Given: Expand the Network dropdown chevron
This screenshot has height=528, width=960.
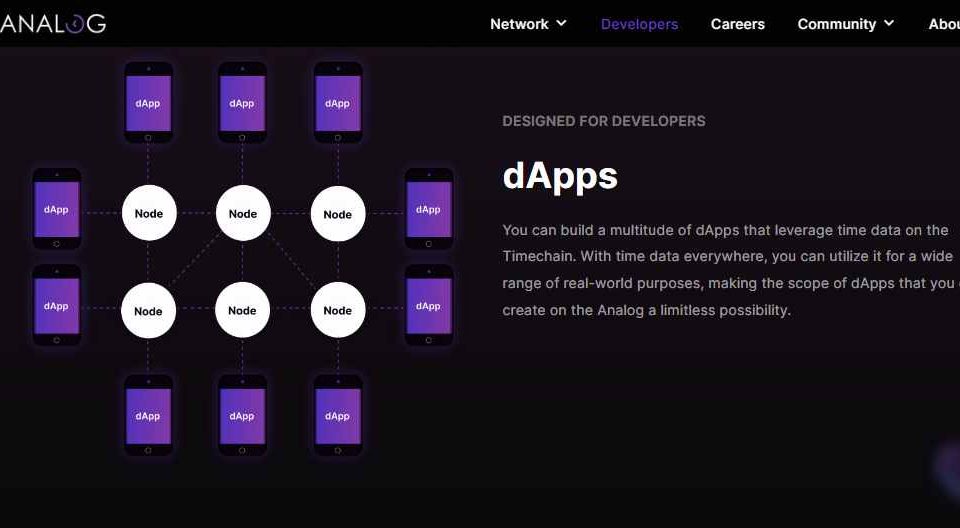Looking at the screenshot, I should (561, 23).
